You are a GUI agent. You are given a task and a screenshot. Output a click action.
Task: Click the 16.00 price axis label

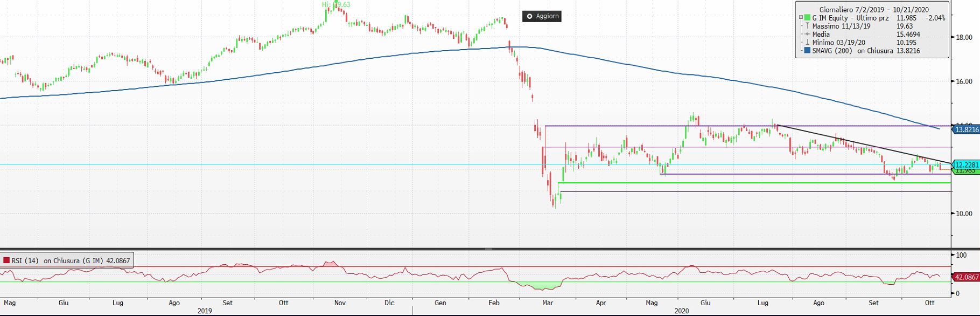coord(964,81)
